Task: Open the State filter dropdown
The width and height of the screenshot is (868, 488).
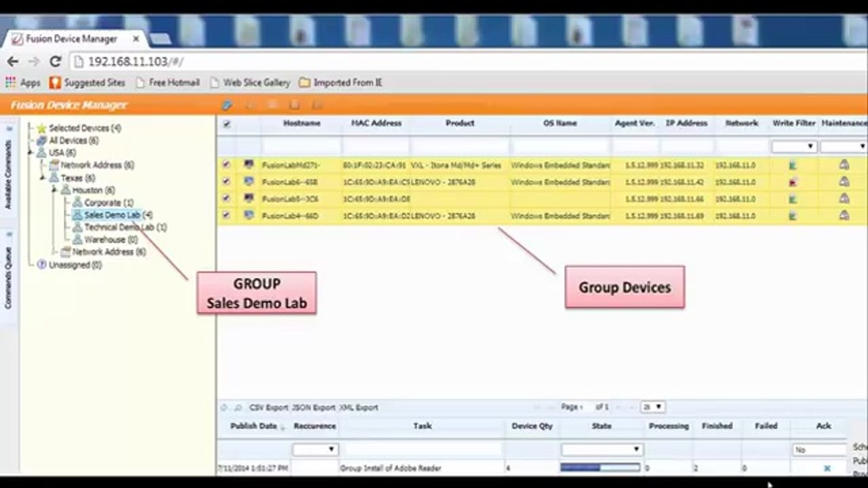Action: (x=601, y=449)
